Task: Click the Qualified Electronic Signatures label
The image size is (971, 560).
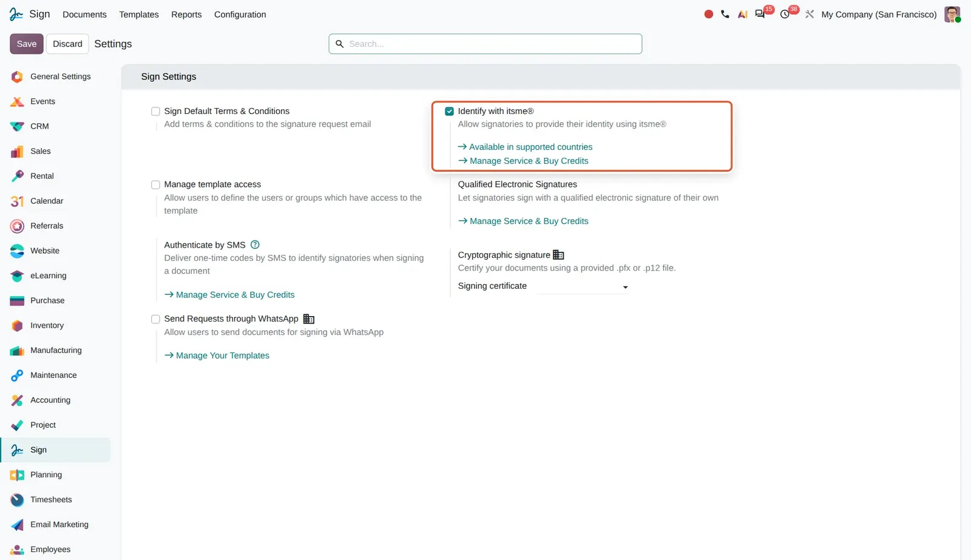Action: [518, 184]
